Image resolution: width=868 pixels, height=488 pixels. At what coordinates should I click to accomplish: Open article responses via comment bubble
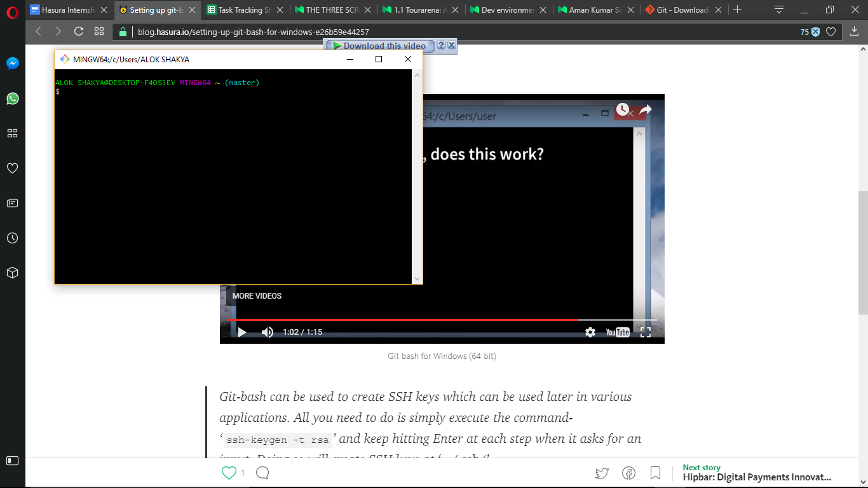pyautogui.click(x=262, y=473)
